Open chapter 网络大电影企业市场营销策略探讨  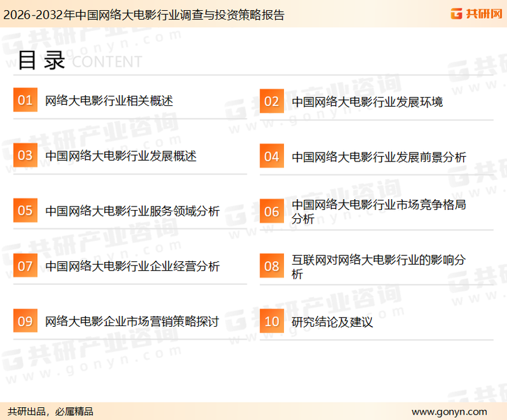pyautogui.click(x=132, y=321)
